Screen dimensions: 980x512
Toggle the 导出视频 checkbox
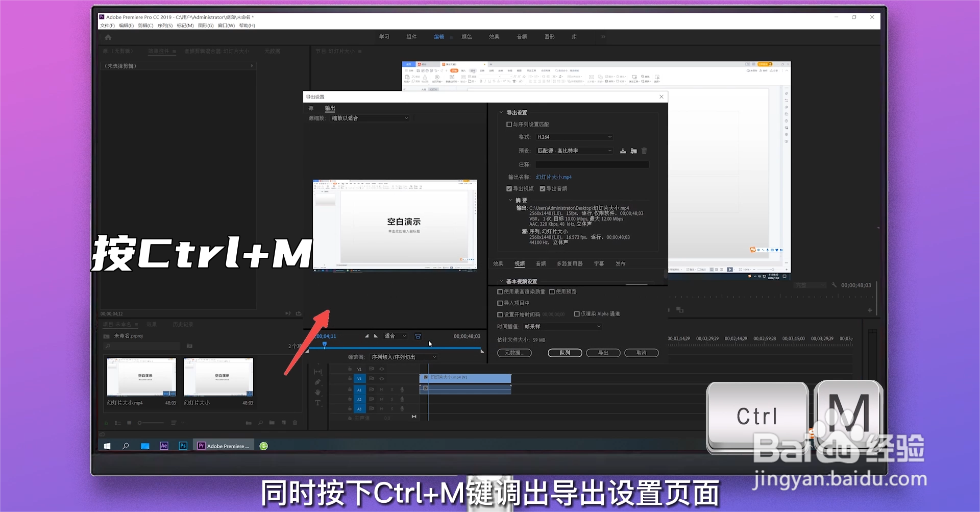point(509,189)
